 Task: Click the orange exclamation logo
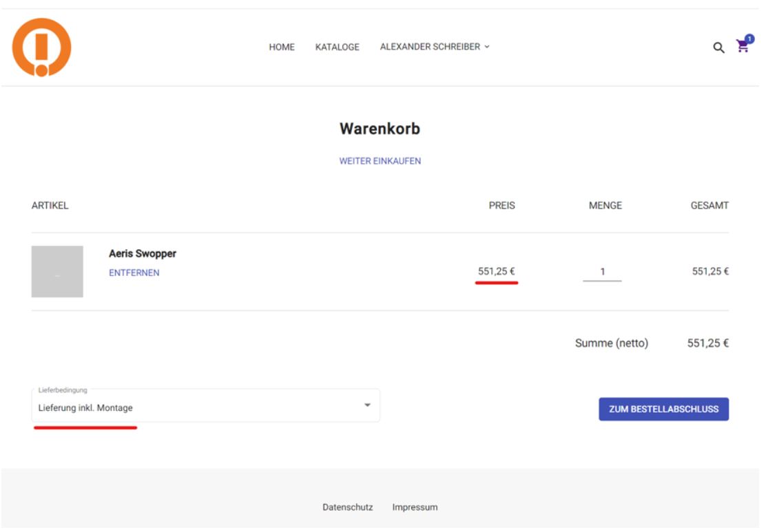tap(41, 47)
